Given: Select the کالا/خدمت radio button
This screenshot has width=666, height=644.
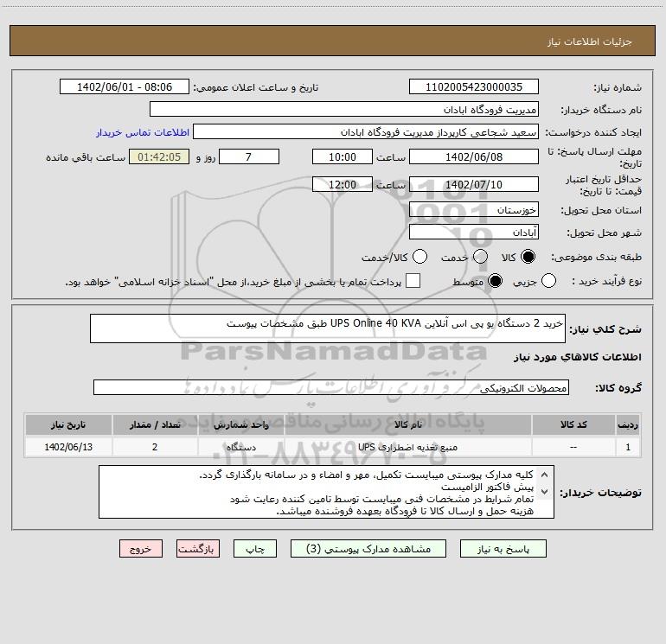Looking at the screenshot, I should pyautogui.click(x=420, y=257).
